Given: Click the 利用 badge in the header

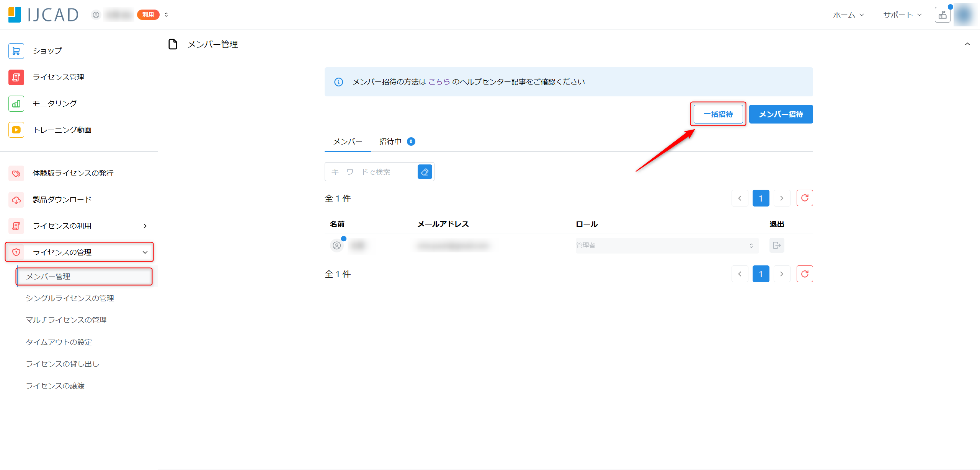Looking at the screenshot, I should click(x=148, y=15).
